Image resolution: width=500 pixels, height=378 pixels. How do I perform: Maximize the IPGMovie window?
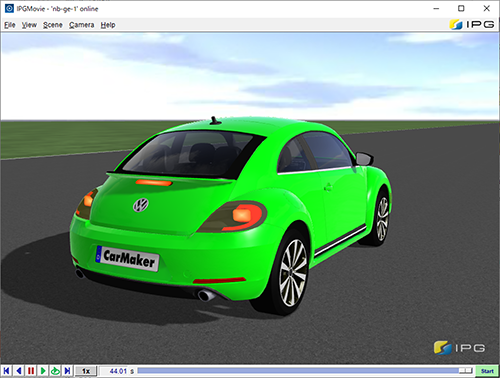461,9
